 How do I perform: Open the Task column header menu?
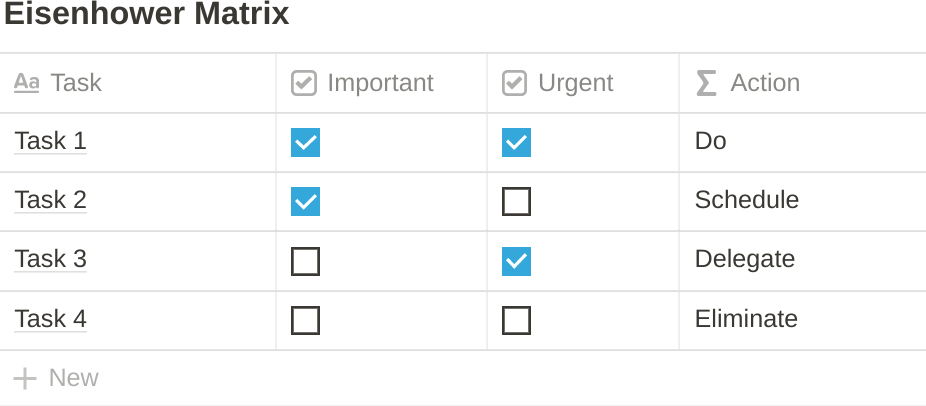[76, 83]
